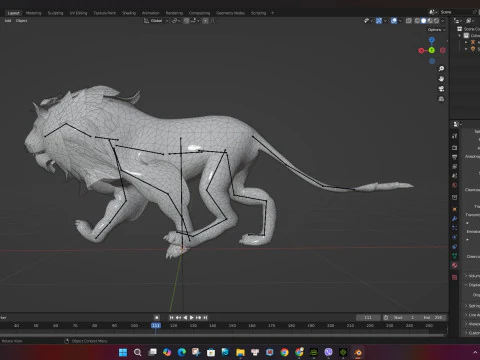The width and height of the screenshot is (480, 360).
Task: Switch to solid viewport shading
Action: click(423, 21)
